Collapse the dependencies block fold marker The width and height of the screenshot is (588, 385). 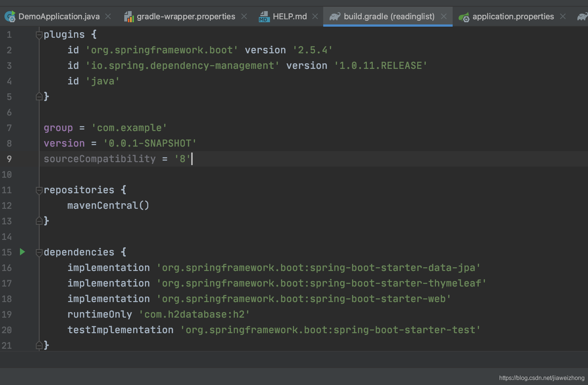[39, 252]
